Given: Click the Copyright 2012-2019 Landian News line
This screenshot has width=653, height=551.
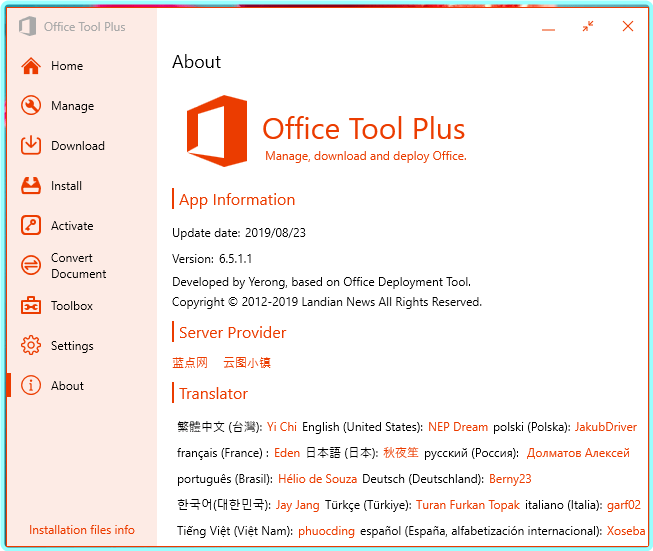Looking at the screenshot, I should coord(327,302).
